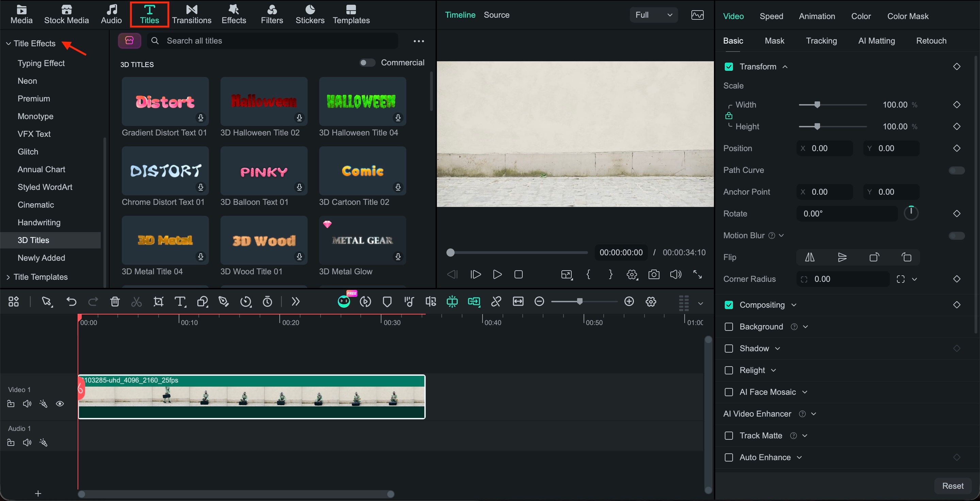Open the Full preview quality dropdown
980x501 pixels.
pyautogui.click(x=654, y=15)
